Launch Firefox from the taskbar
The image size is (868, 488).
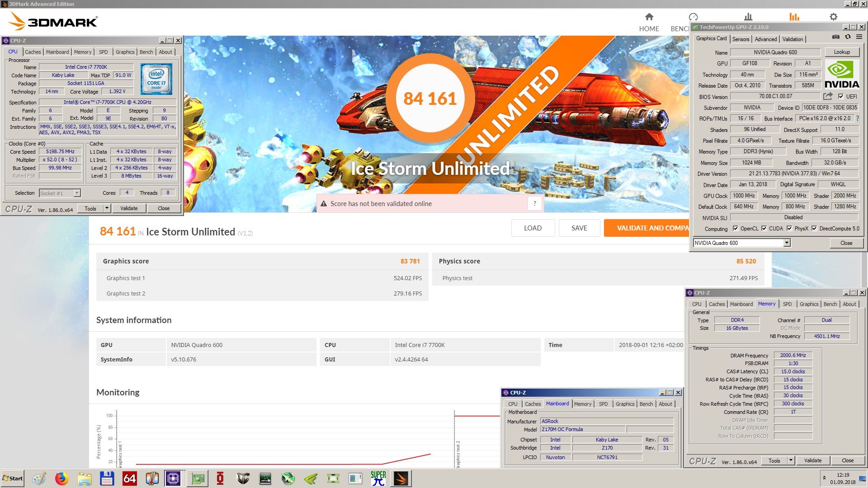[x=62, y=479]
